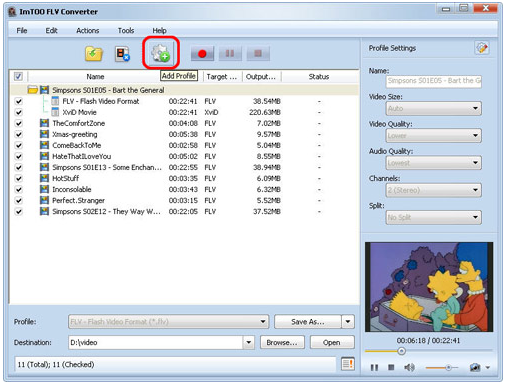Screen dimensions: 507x384
Task: Click the film icon beside HotStuff
Action: coord(44,178)
